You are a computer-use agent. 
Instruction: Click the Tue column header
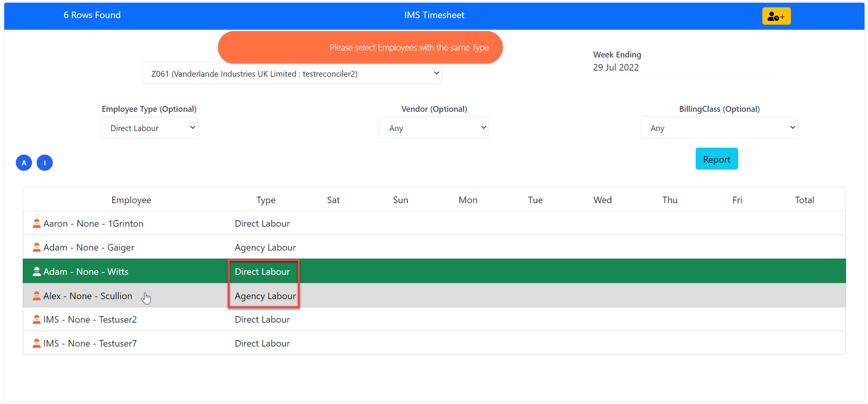[535, 200]
